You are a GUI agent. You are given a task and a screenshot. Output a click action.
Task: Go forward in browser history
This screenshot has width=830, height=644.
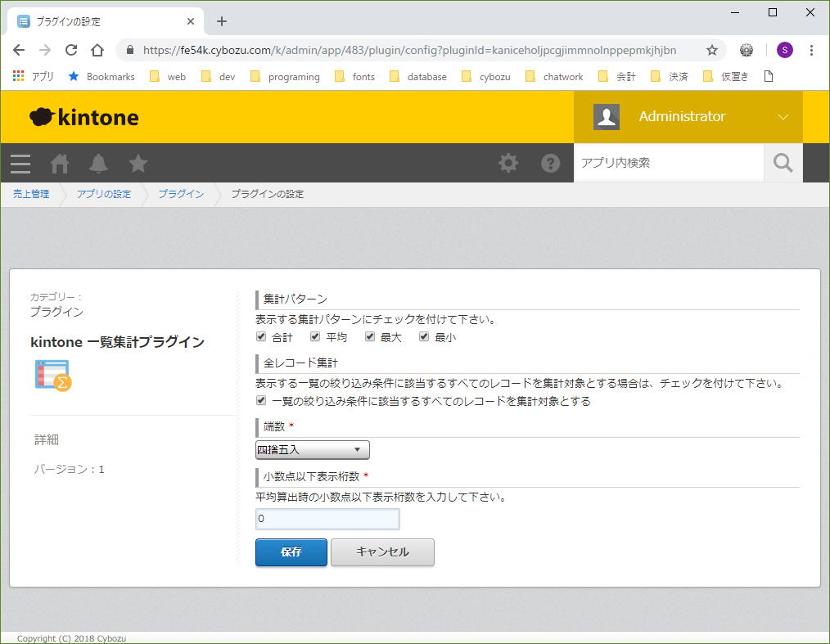pos(45,50)
